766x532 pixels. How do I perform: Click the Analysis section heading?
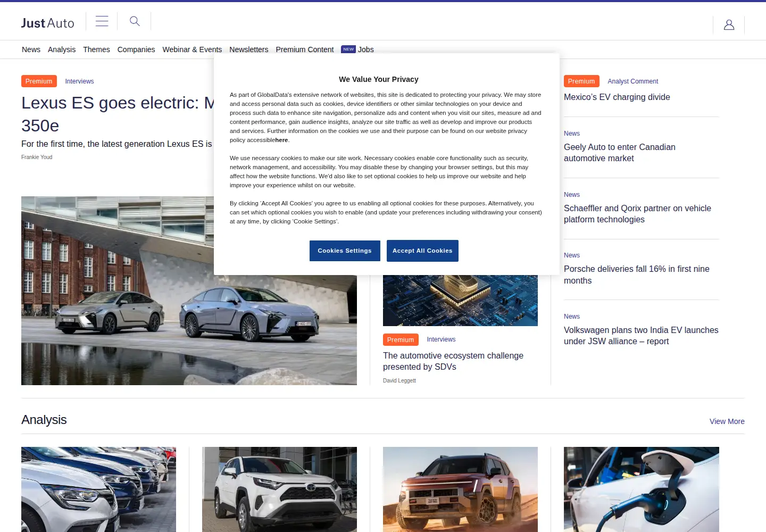tap(44, 420)
